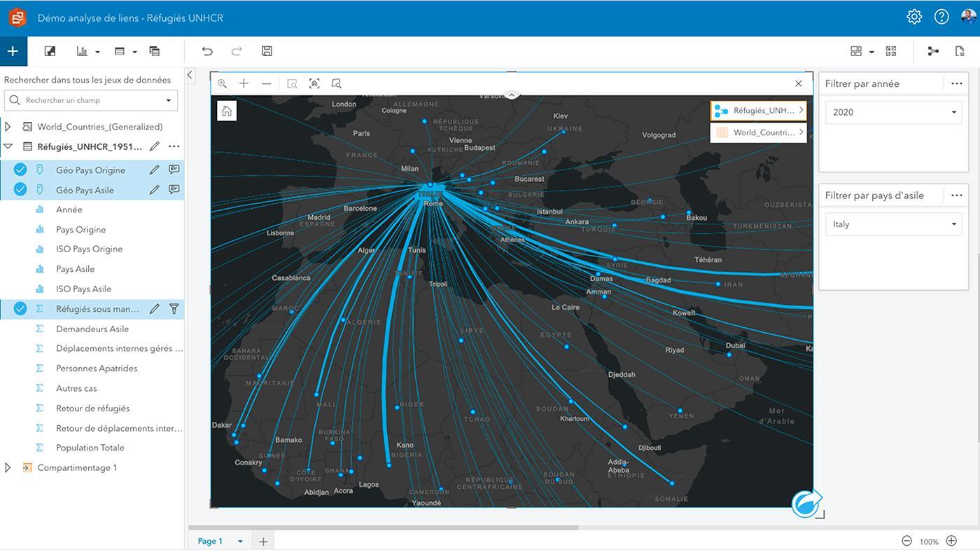The height and width of the screenshot is (550, 980).
Task: Create a map card from toolbar
Action: (x=50, y=51)
